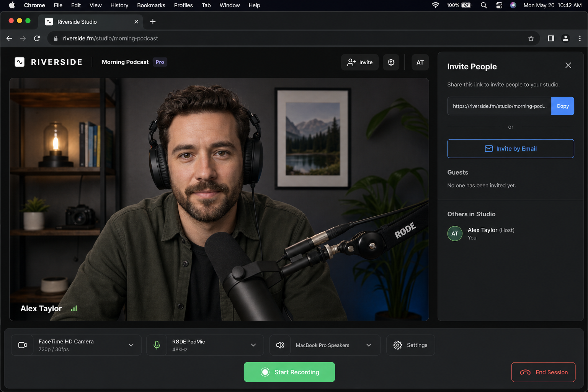Click the date and time in menu bar

(552, 5)
